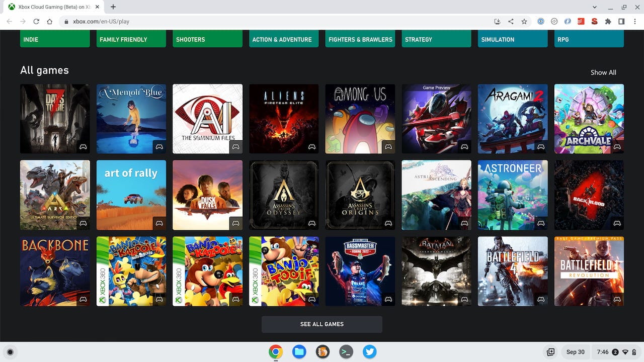Image resolution: width=644 pixels, height=362 pixels.
Task: Open the Action & Adventure category
Action: [284, 39]
